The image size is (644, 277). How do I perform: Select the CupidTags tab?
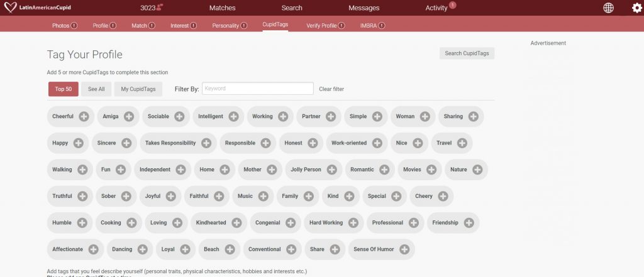pos(275,24)
